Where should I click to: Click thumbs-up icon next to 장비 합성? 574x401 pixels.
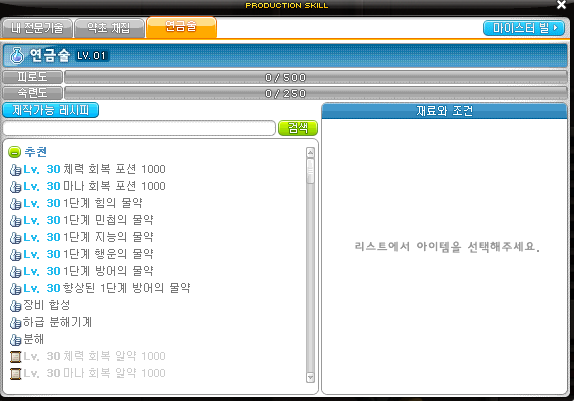coord(15,306)
